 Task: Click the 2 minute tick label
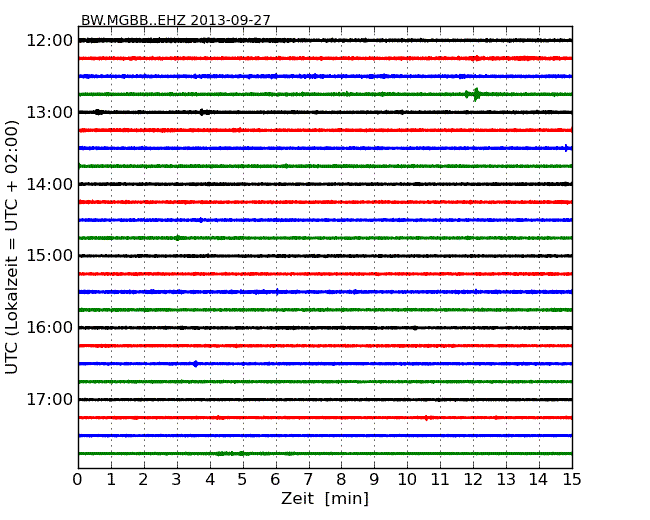[x=144, y=480]
